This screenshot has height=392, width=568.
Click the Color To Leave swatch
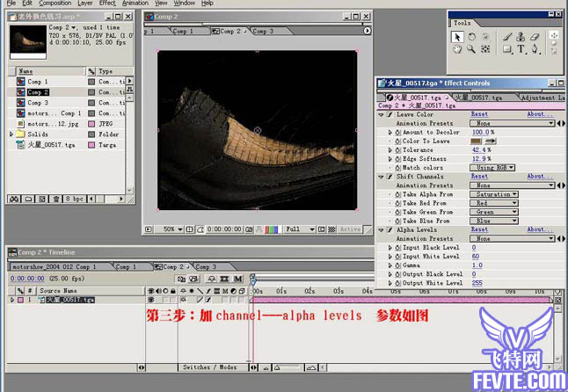476,142
